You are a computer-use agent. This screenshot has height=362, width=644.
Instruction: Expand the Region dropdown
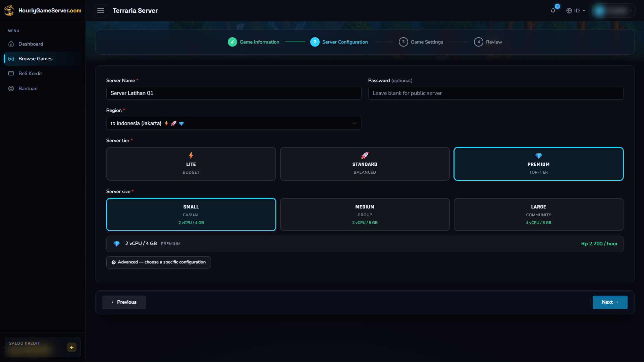234,123
